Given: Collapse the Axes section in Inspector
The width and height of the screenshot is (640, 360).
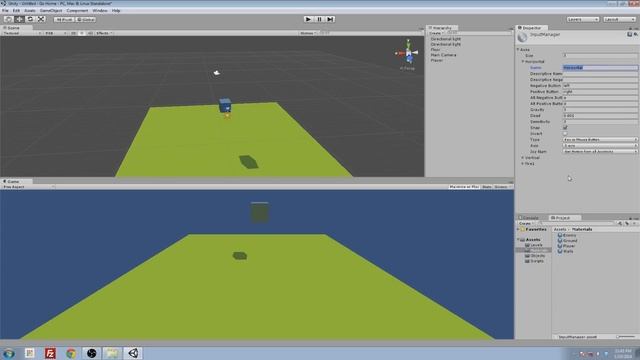Looking at the screenshot, I should 519,49.
